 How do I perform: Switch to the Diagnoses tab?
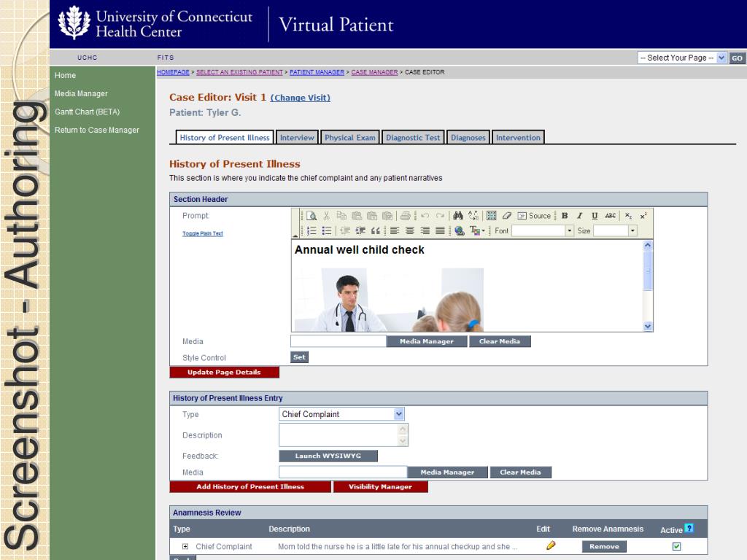(468, 137)
